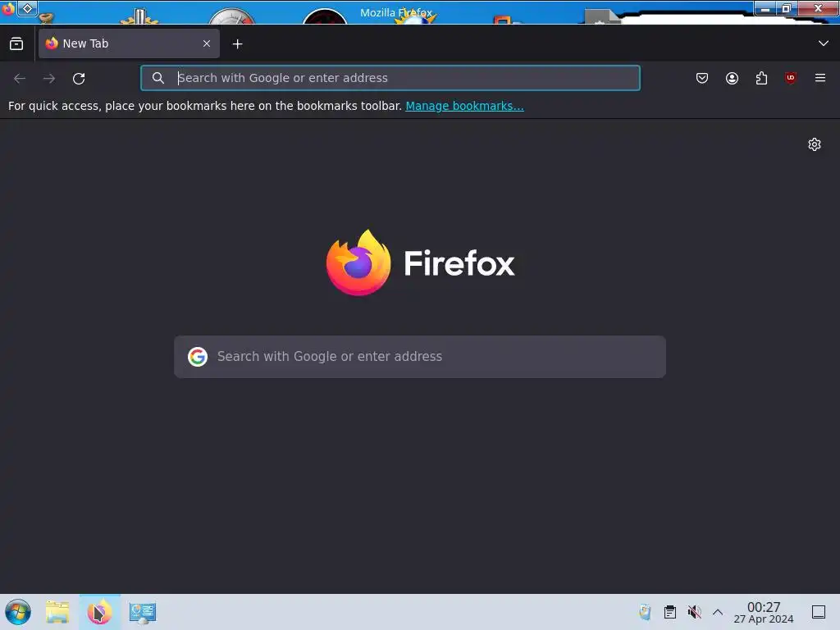The width and height of the screenshot is (840, 630).
Task: Expand the list all tabs chevron
Action: tap(824, 43)
